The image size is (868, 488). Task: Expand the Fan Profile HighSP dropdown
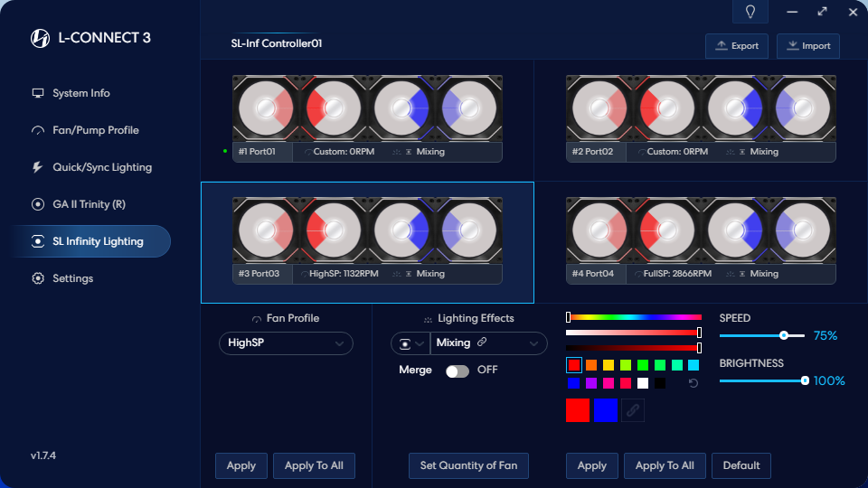287,343
